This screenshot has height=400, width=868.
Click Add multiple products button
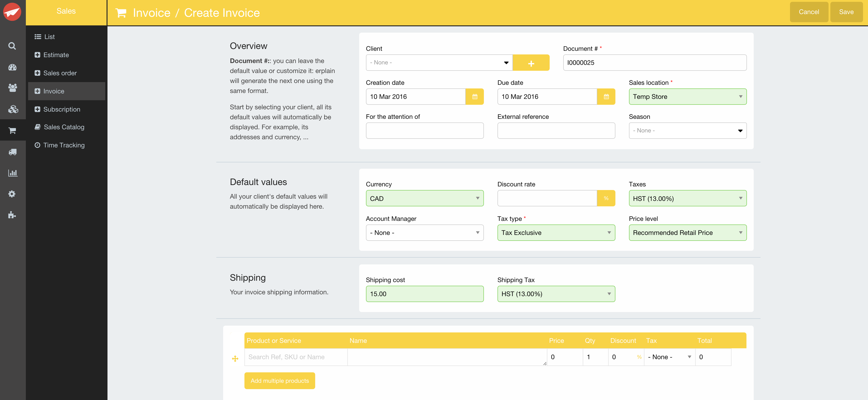pos(279,380)
